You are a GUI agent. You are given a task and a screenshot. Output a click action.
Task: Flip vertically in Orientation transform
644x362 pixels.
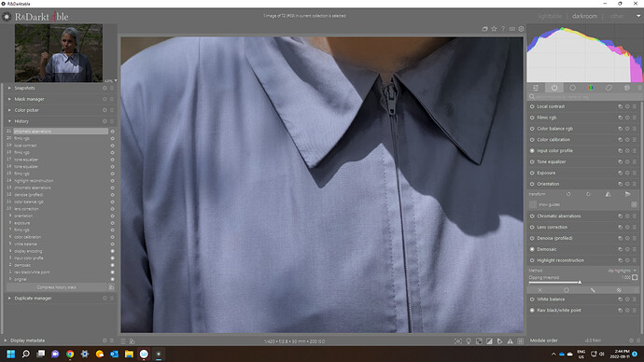(627, 194)
